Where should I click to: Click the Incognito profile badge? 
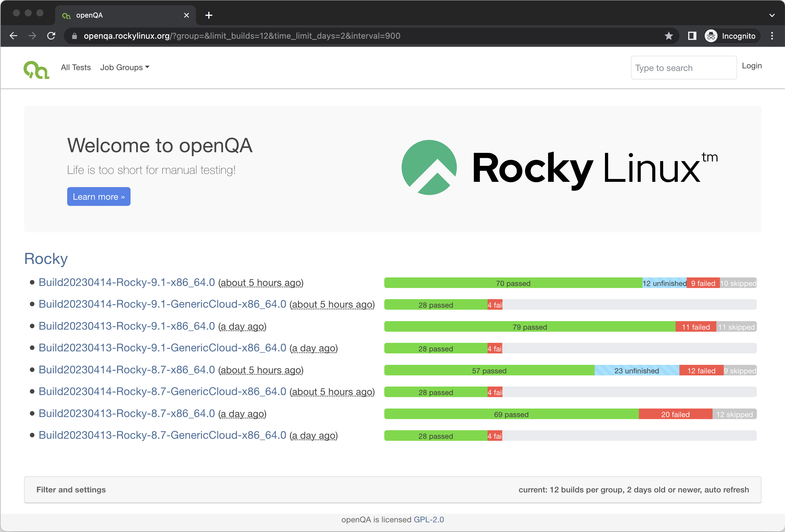(731, 36)
